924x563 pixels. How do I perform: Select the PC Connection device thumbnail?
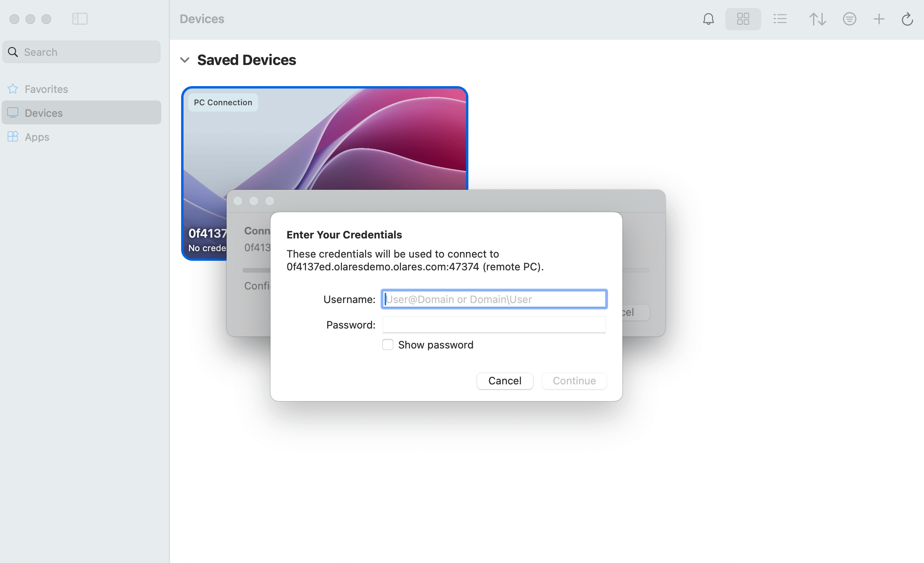point(324,138)
